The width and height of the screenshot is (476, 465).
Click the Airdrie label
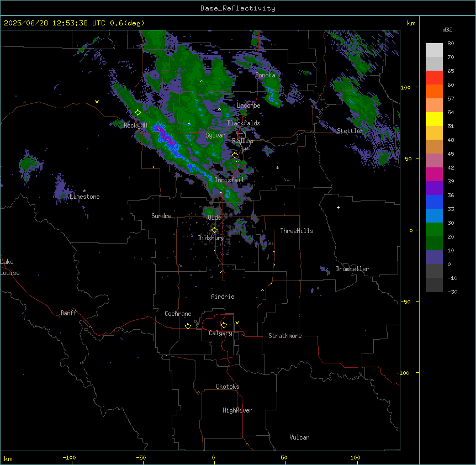pyautogui.click(x=223, y=297)
